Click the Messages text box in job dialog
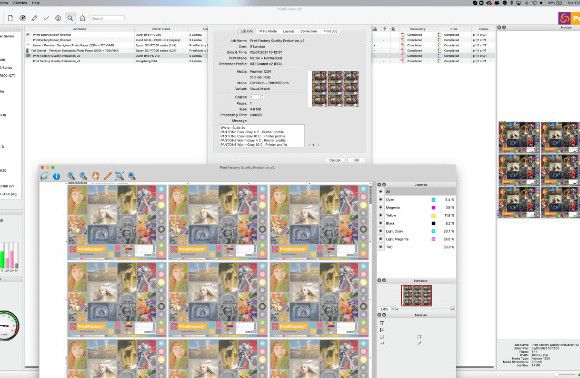580x378 pixels. pos(262,136)
